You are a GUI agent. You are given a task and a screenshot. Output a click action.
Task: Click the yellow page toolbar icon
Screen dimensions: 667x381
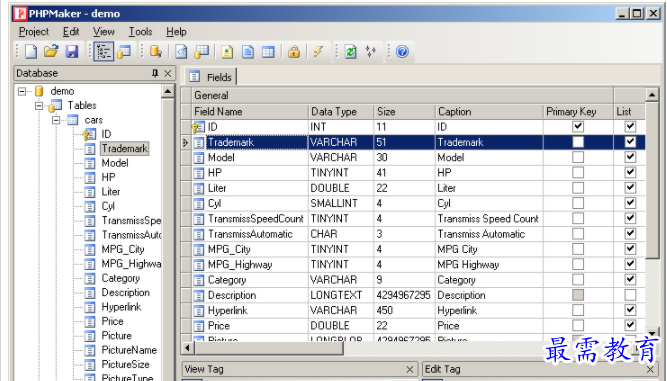point(227,51)
